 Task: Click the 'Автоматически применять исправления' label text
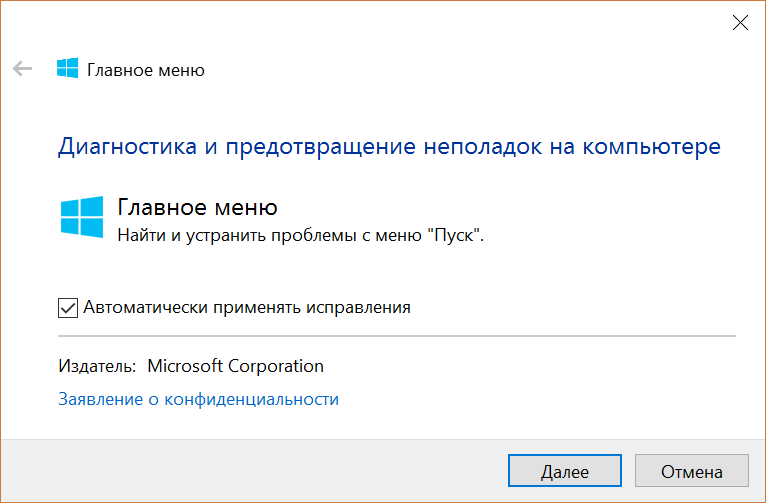247,308
